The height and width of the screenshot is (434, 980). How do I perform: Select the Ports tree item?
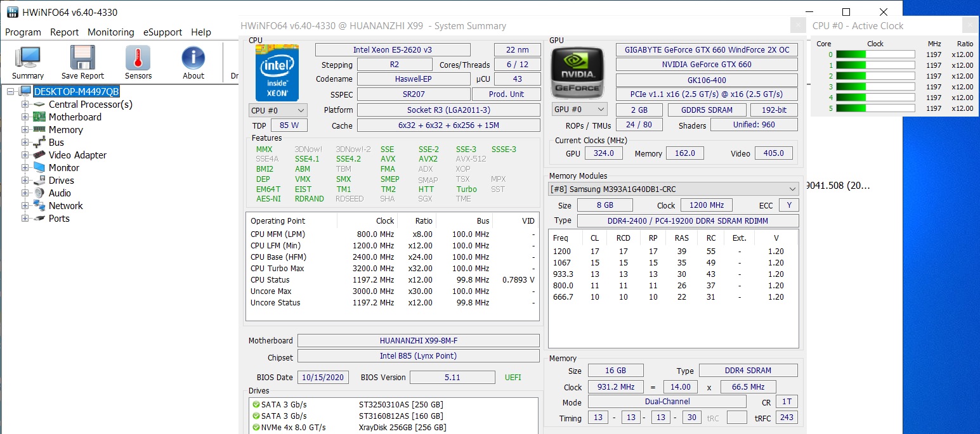click(59, 219)
